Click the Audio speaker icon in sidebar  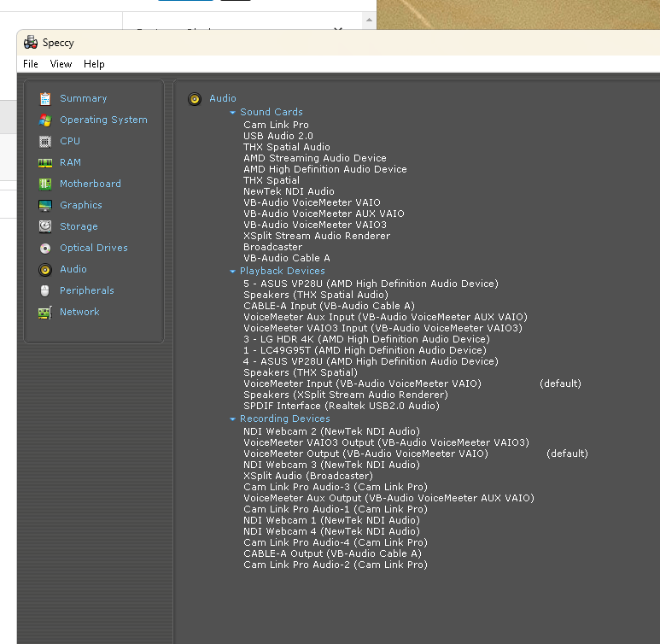[x=45, y=270]
